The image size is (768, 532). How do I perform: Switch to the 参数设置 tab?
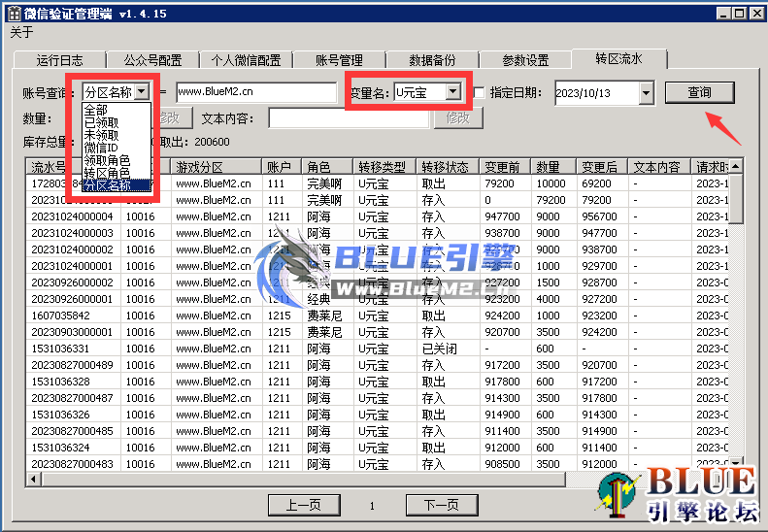pos(525,60)
